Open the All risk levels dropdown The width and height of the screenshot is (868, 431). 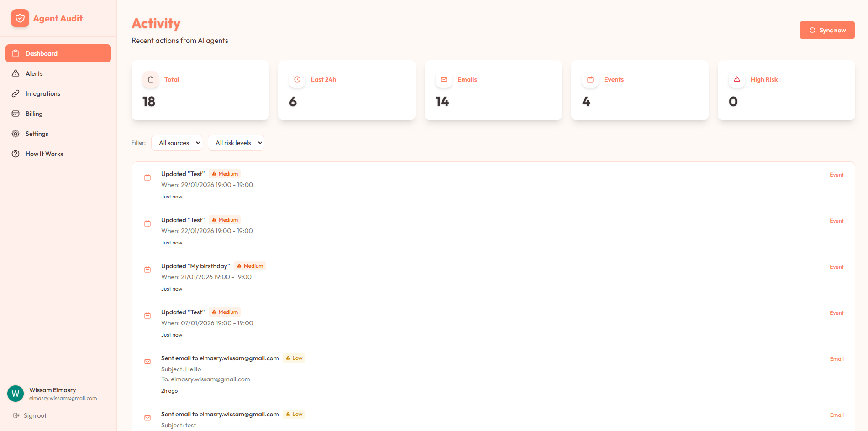click(236, 143)
